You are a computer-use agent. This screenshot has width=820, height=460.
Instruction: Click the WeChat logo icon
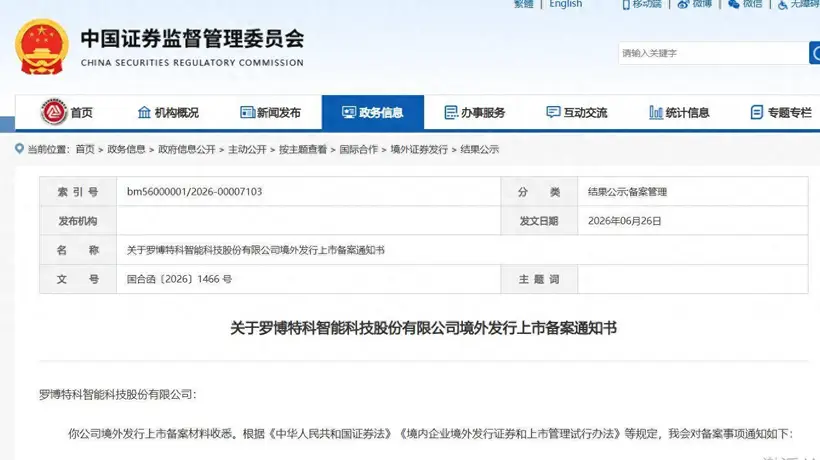coord(734,4)
